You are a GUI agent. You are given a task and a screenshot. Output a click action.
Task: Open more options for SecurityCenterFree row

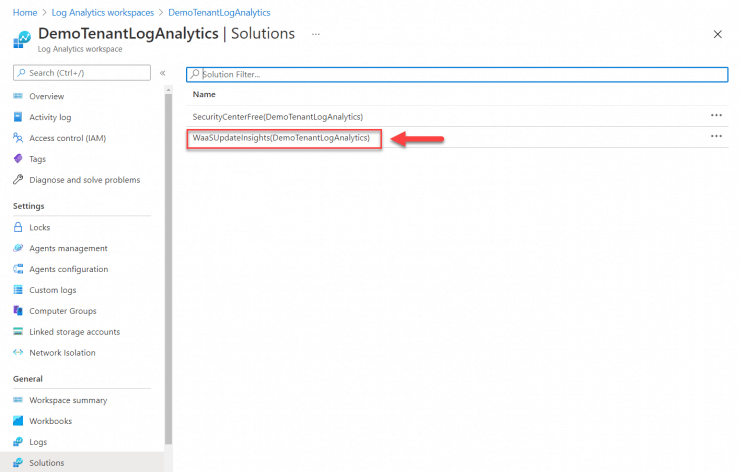[716, 116]
